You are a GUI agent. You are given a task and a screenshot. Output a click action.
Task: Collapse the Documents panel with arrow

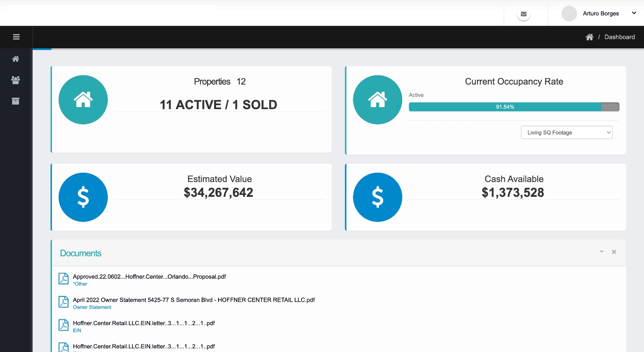(602, 252)
